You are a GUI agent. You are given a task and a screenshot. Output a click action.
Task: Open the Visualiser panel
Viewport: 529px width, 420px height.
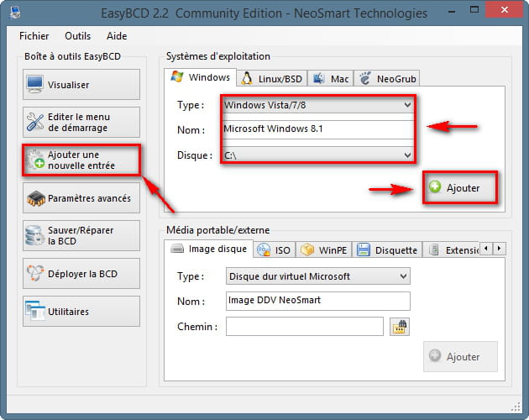coord(81,85)
